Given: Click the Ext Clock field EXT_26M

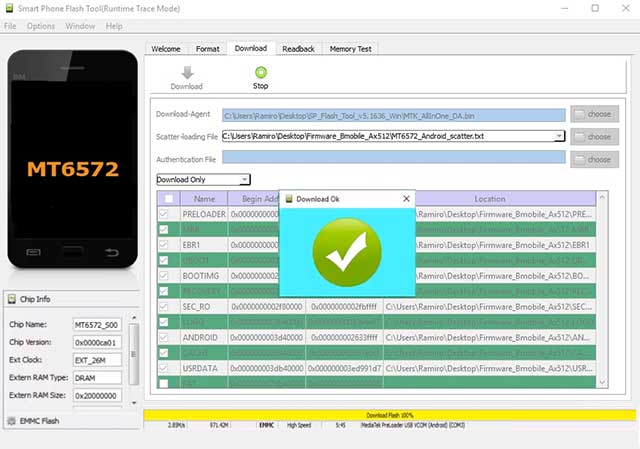Looking at the screenshot, I should (x=97, y=360).
